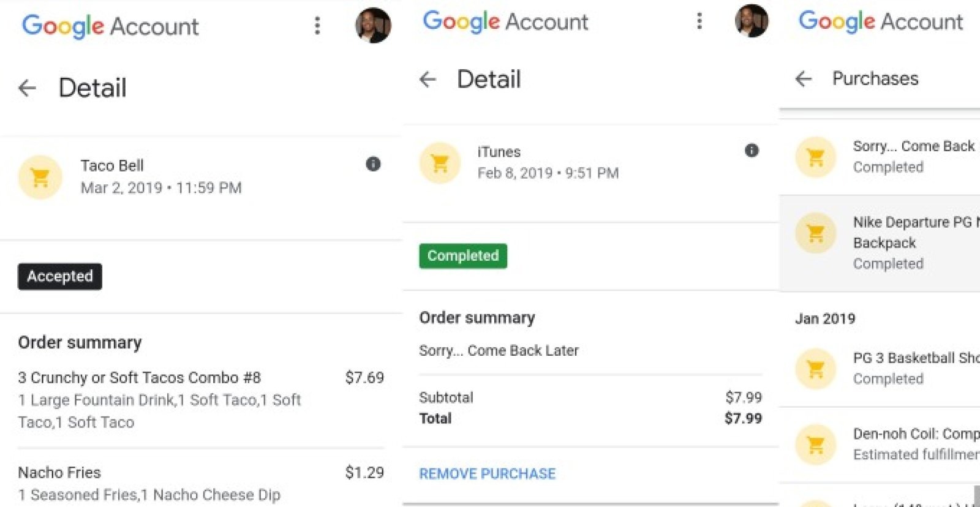The width and height of the screenshot is (980, 507).
Task: Open info icon next to Taco Bell
Action: 373,164
